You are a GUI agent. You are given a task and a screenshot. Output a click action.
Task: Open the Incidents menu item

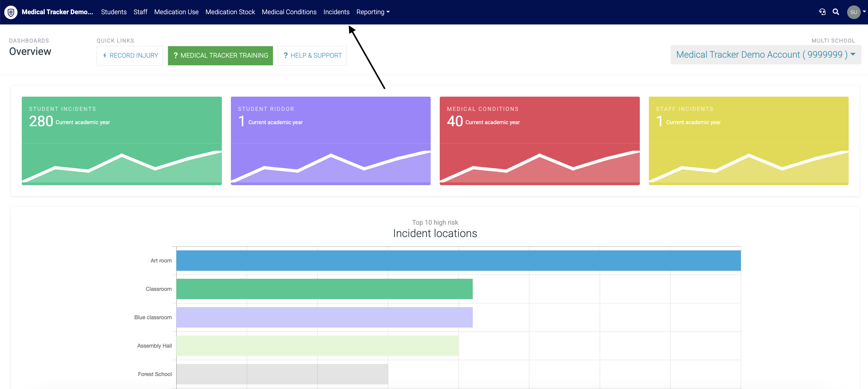[336, 12]
